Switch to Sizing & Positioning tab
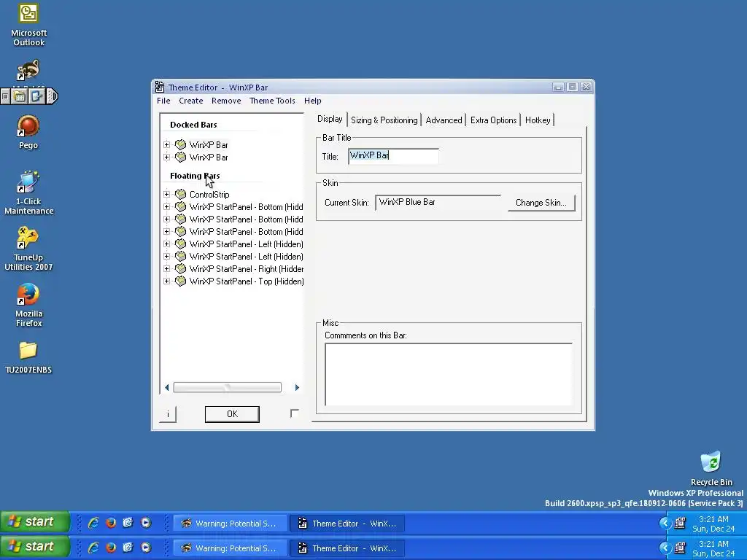 tap(384, 120)
